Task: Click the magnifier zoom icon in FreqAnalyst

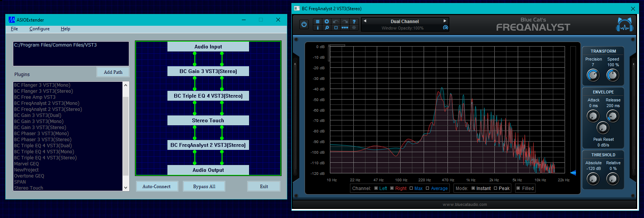Action: 327,28
